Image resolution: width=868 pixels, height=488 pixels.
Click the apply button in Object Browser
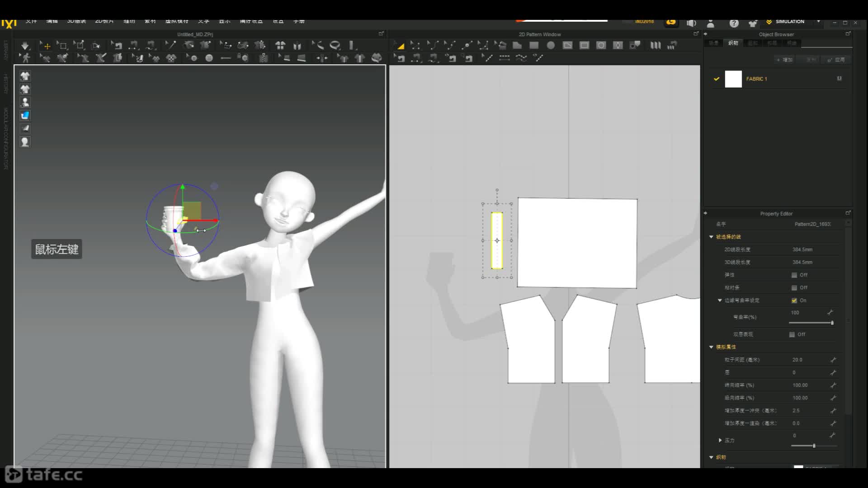[x=836, y=60]
